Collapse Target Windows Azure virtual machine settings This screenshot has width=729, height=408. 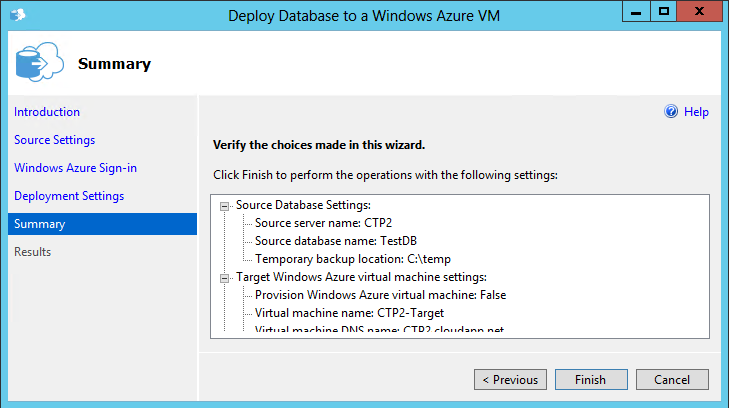pos(225,277)
